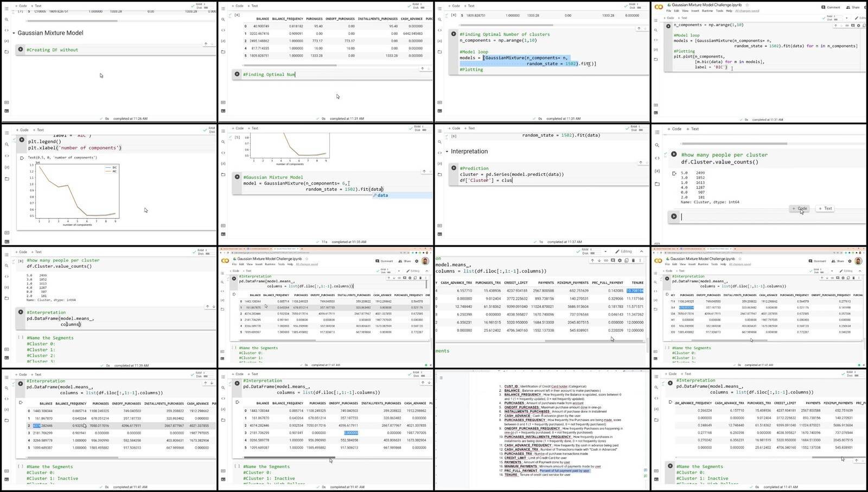Click 'All changes saved' in BIC label frame
The height and width of the screenshot is (492, 868).
click(748, 11)
